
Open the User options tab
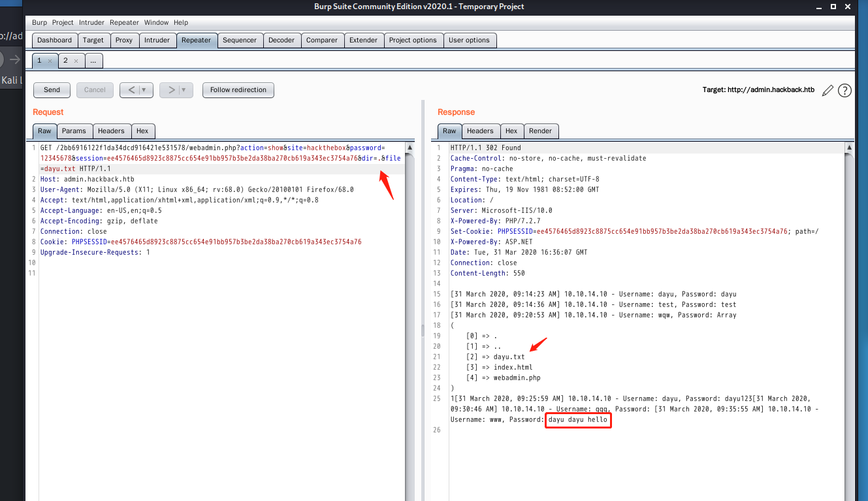point(469,40)
